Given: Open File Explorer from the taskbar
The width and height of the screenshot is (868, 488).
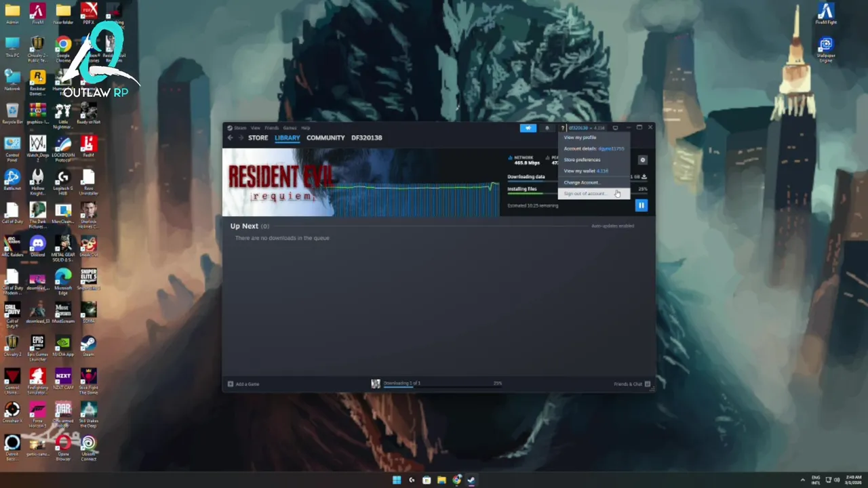Looking at the screenshot, I should (x=441, y=480).
